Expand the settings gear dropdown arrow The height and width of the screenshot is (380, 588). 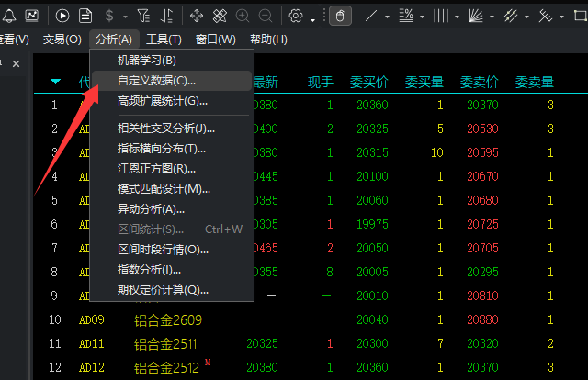pos(312,17)
